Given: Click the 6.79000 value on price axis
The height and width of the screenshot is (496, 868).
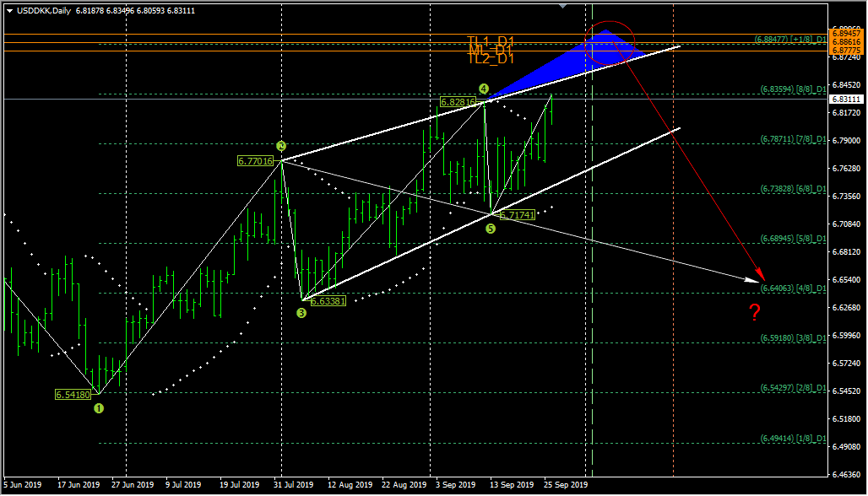Looking at the screenshot, I should 846,141.
